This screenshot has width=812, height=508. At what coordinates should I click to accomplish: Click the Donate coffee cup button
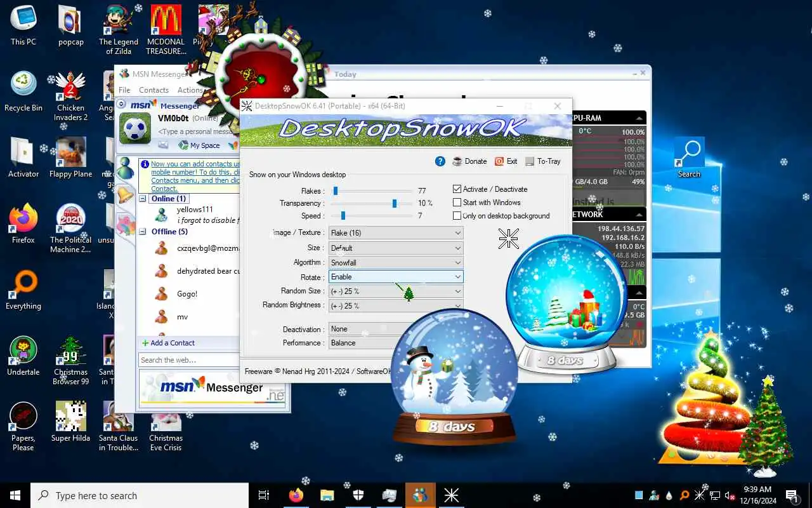tap(469, 161)
